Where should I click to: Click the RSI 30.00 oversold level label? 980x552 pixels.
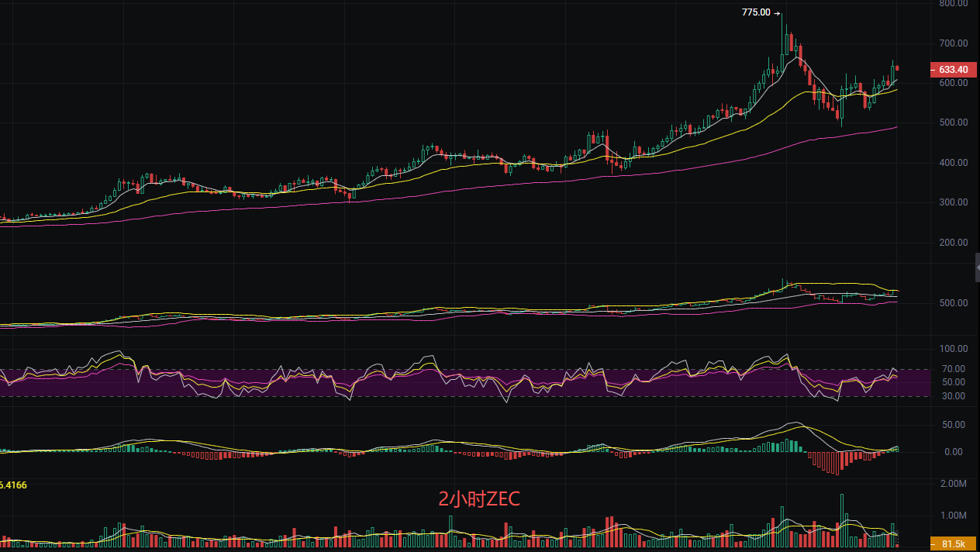[x=953, y=396]
